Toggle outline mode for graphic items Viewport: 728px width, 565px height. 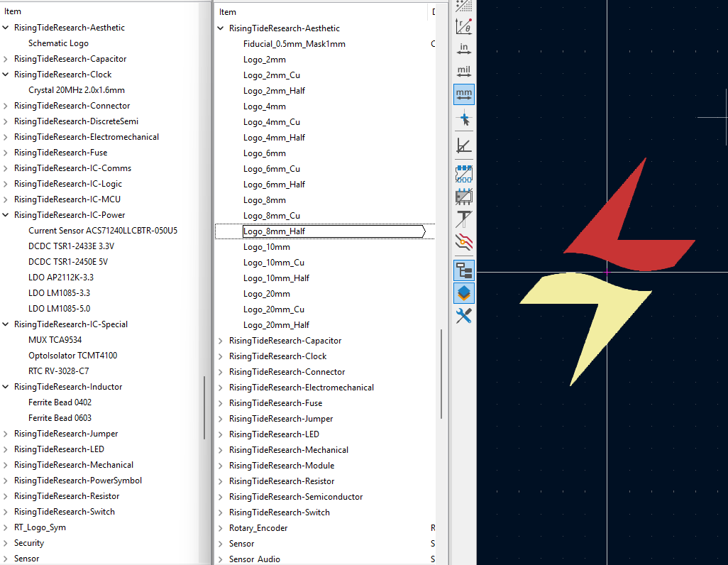(464, 197)
